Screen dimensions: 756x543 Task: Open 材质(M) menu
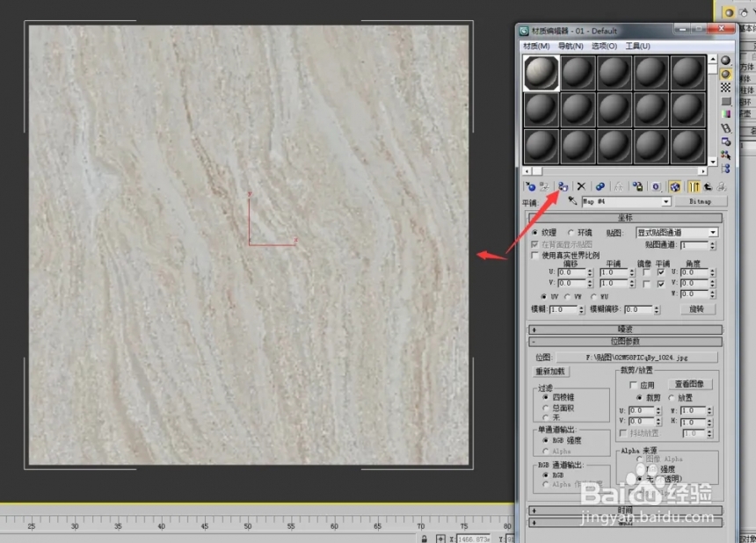pyautogui.click(x=536, y=46)
